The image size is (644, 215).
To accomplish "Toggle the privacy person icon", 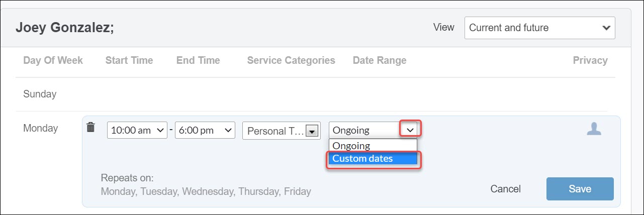I will 594,129.
